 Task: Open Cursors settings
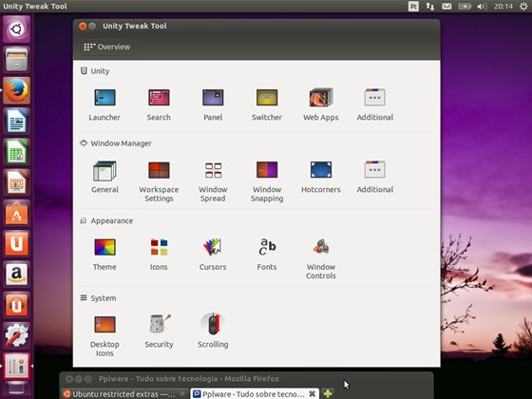(x=213, y=255)
